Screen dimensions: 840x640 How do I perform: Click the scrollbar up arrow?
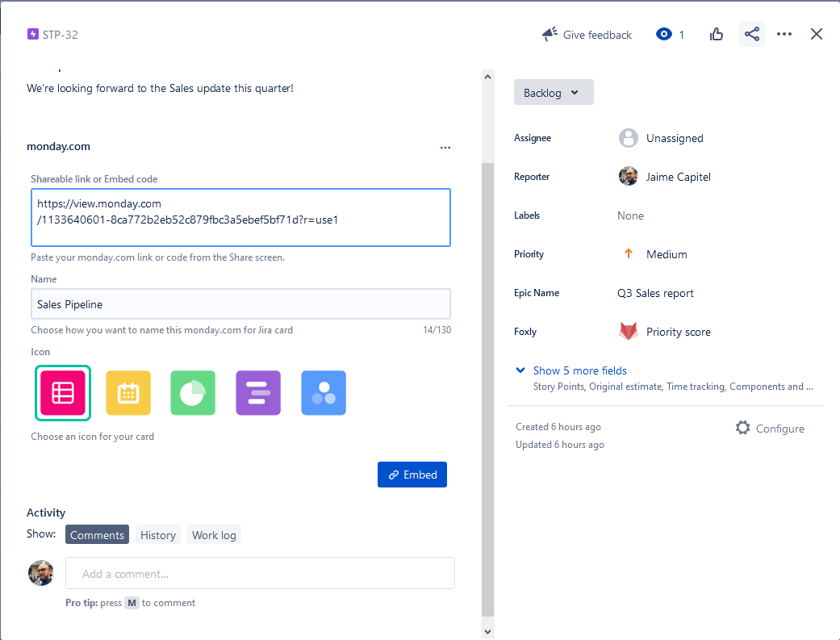[487, 77]
